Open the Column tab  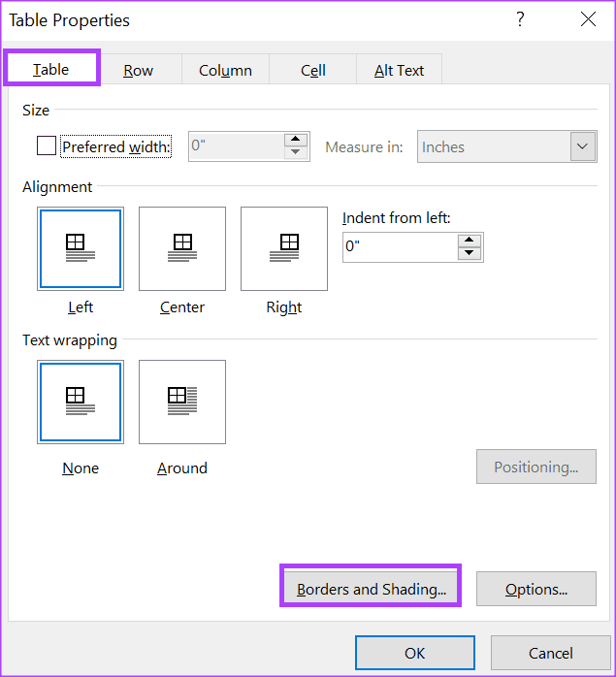click(x=225, y=71)
